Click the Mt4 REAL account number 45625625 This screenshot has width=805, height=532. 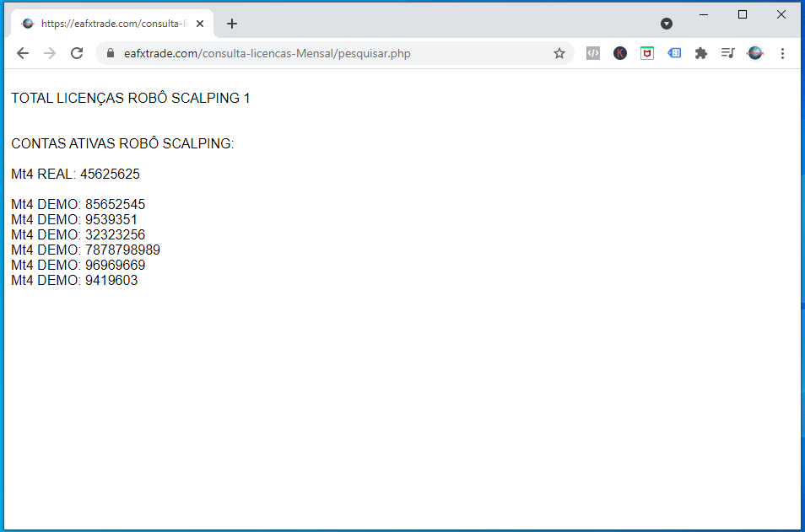click(110, 175)
